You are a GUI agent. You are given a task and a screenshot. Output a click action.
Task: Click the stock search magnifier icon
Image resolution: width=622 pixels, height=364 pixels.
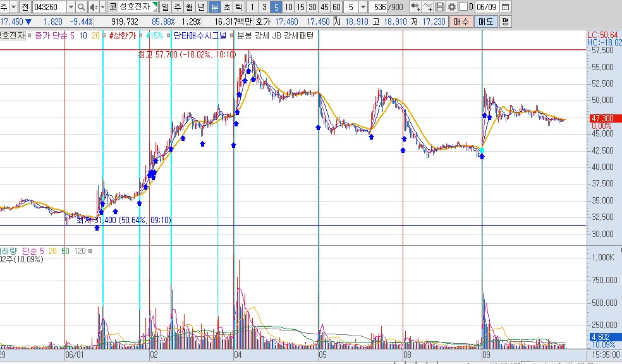tap(81, 7)
